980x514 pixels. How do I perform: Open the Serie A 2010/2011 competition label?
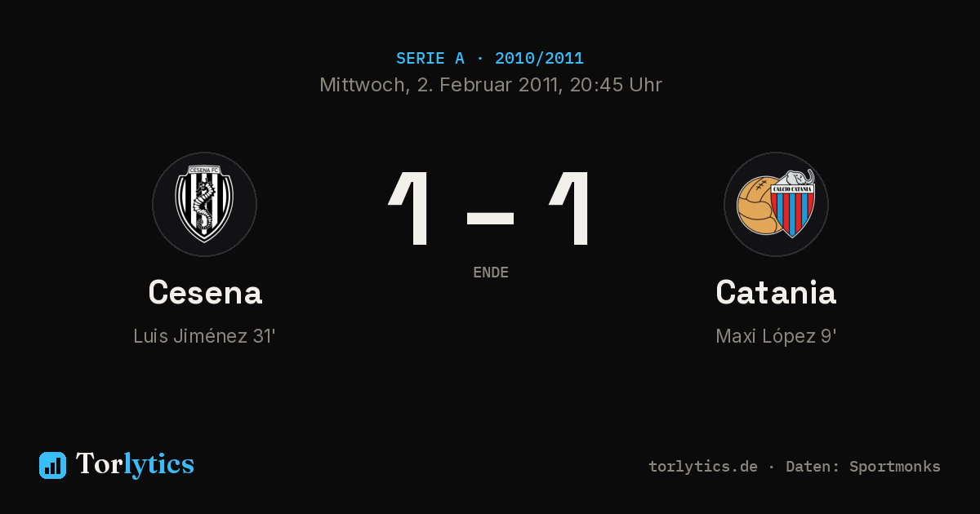[x=490, y=59]
